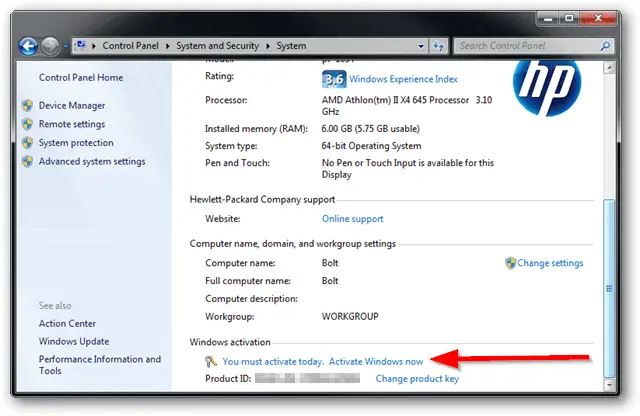Viewport: 640px width, 416px height.
Task: Open Control Panel breadcrumb
Action: point(130,46)
